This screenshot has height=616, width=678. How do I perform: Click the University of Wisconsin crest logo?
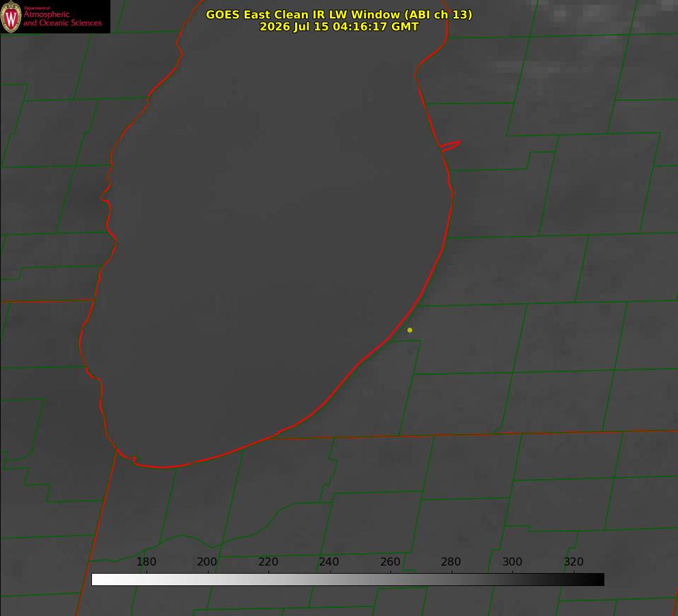click(x=11, y=16)
